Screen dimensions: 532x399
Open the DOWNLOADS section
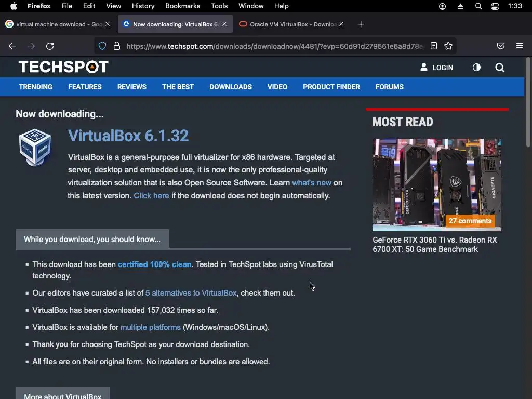point(231,87)
